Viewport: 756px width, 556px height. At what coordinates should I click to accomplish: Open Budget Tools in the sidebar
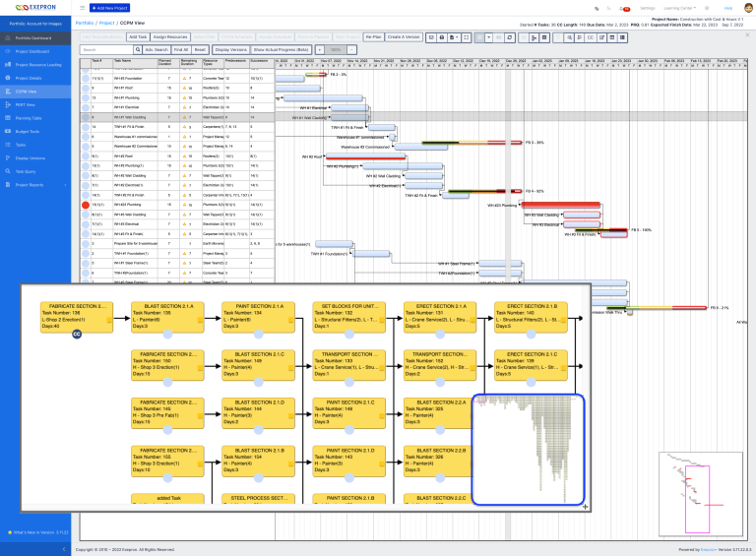tap(28, 131)
